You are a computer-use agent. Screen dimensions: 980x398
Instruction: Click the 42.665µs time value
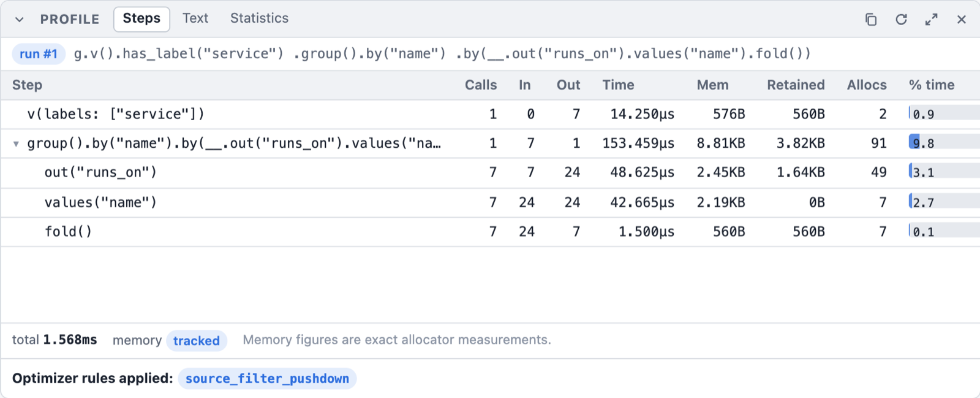coord(643,202)
